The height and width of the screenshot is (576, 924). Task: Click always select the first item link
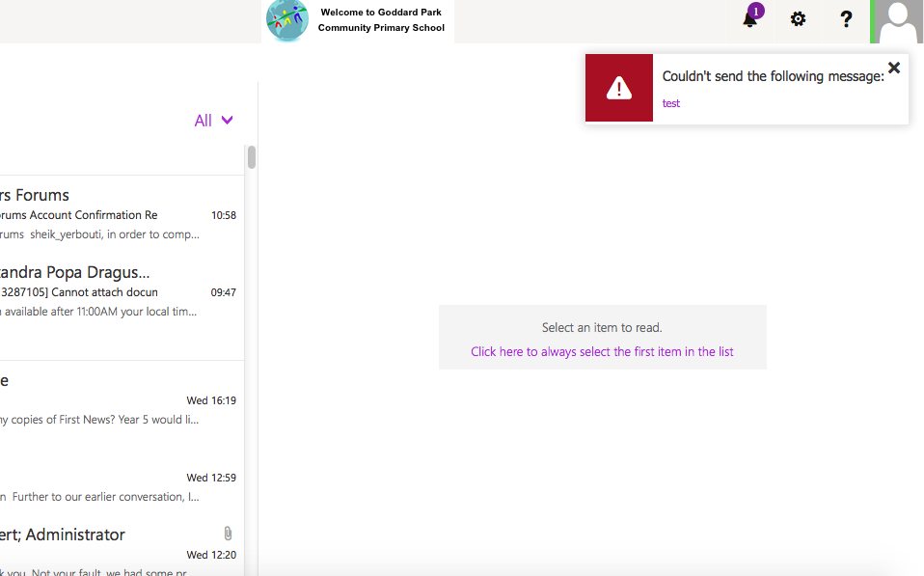pyautogui.click(x=602, y=351)
